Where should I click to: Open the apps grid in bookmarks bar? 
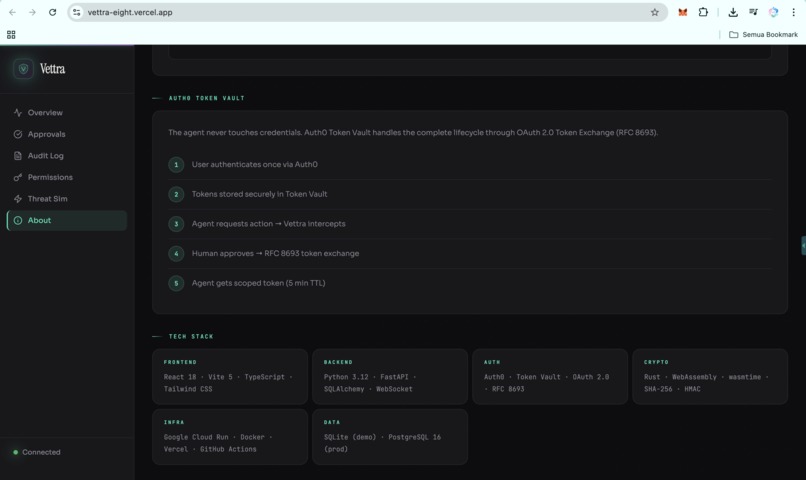coord(11,34)
